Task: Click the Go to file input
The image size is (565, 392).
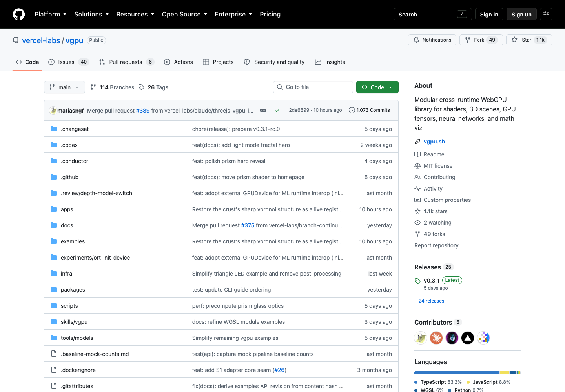Action: 313,87
